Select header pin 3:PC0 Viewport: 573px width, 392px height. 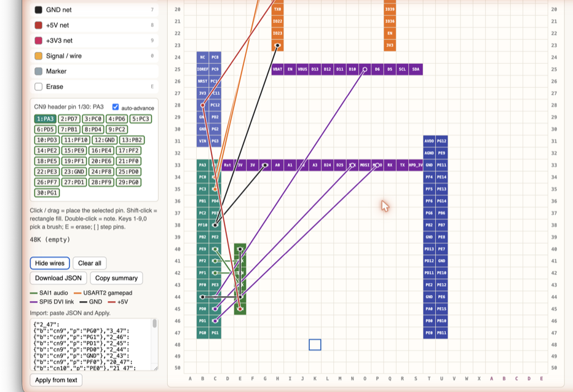tap(93, 119)
